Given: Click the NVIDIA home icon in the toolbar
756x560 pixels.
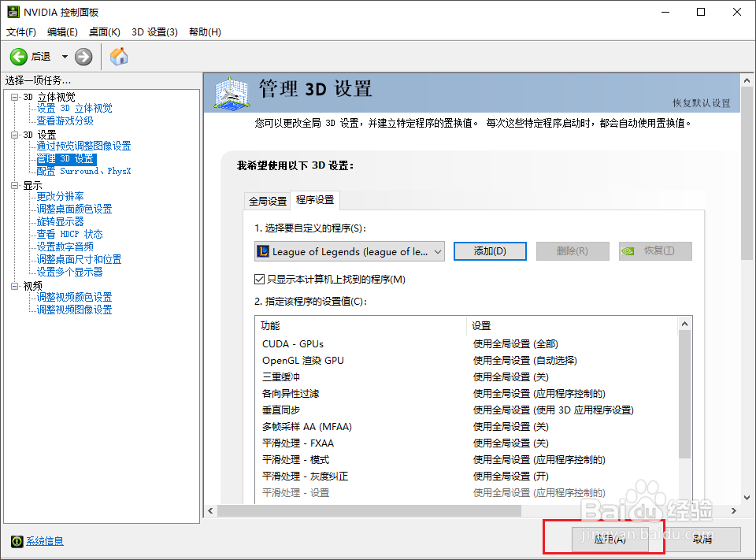Looking at the screenshot, I should [x=120, y=56].
